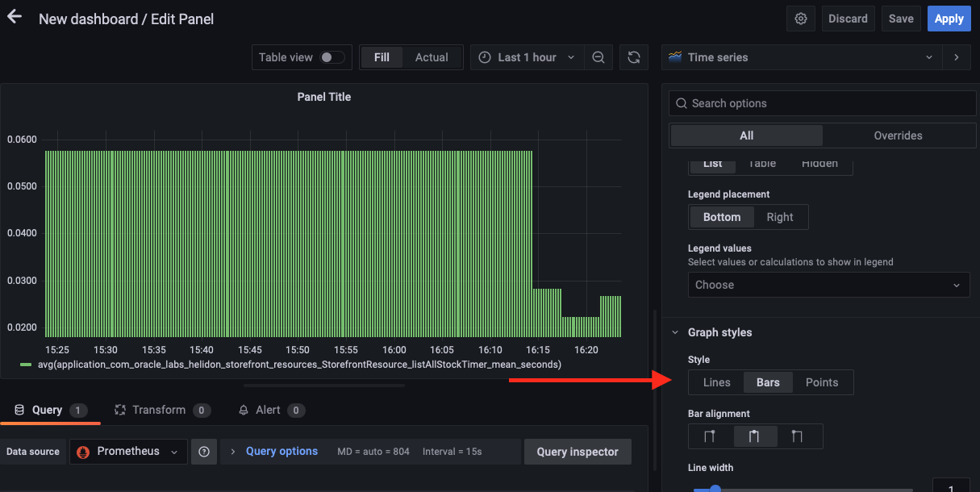Open the Prometheus data source dropdown

(128, 452)
